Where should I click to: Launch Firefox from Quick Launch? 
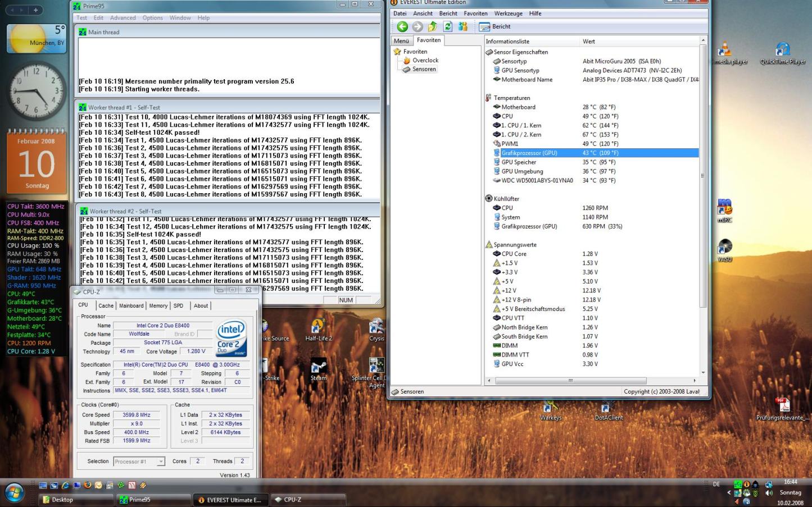pos(87,485)
